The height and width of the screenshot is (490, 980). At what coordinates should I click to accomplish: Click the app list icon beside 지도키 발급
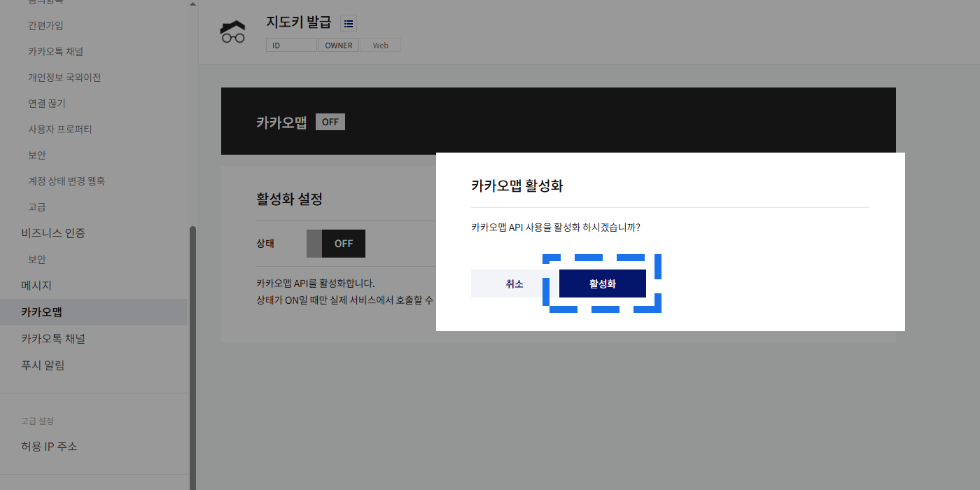coord(349,23)
